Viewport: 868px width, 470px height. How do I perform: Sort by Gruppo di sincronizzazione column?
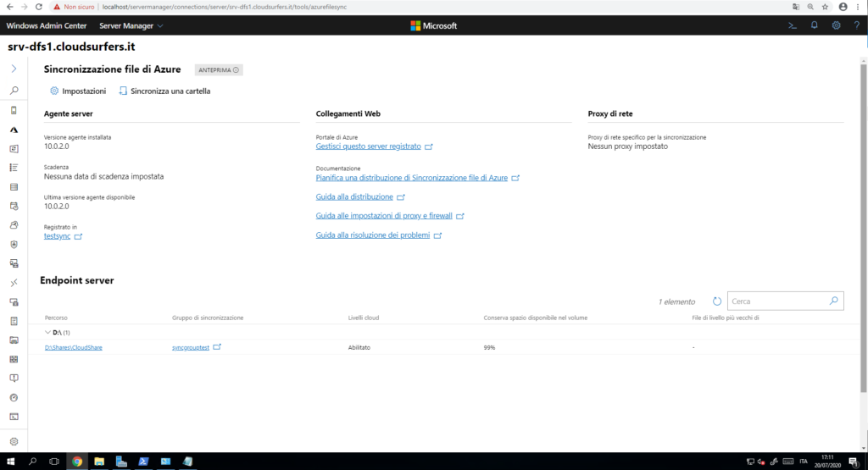pos(208,318)
